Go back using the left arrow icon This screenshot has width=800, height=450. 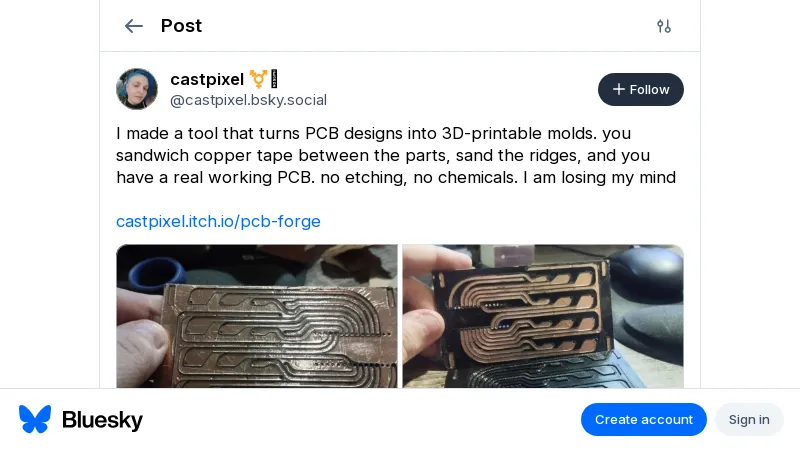[134, 26]
